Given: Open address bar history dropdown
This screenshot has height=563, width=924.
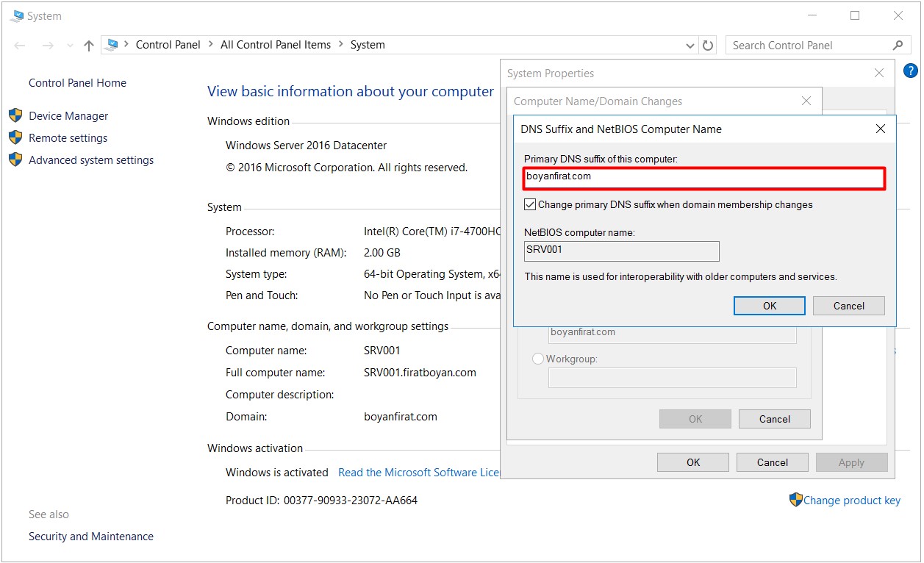Looking at the screenshot, I should point(690,46).
